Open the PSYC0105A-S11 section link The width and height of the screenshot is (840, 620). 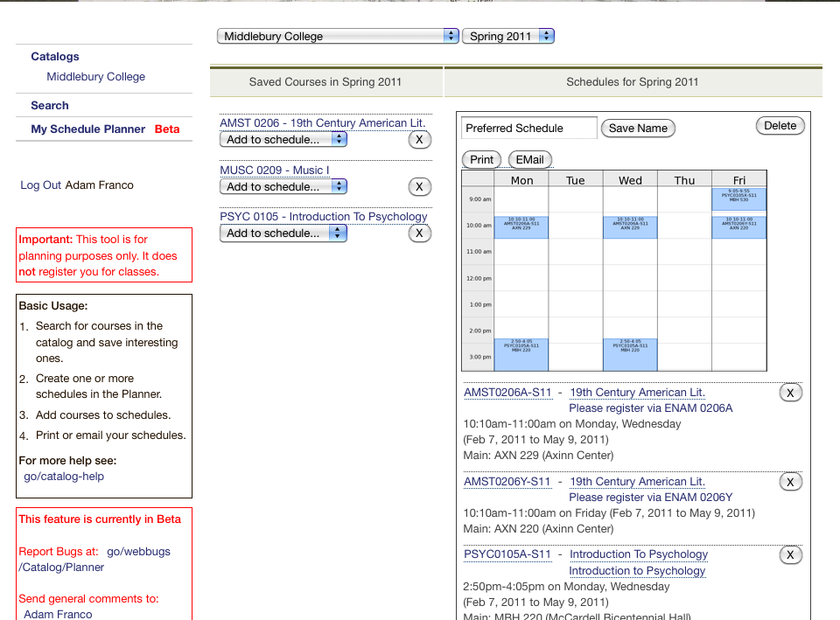[507, 554]
